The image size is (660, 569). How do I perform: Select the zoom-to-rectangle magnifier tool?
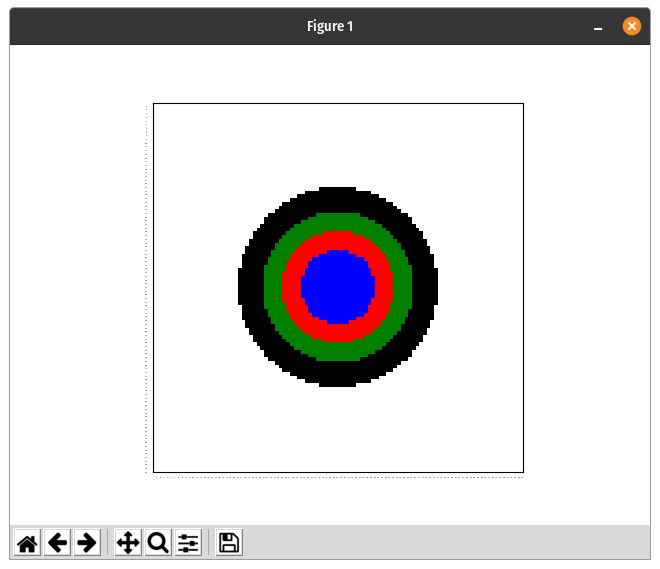[158, 542]
